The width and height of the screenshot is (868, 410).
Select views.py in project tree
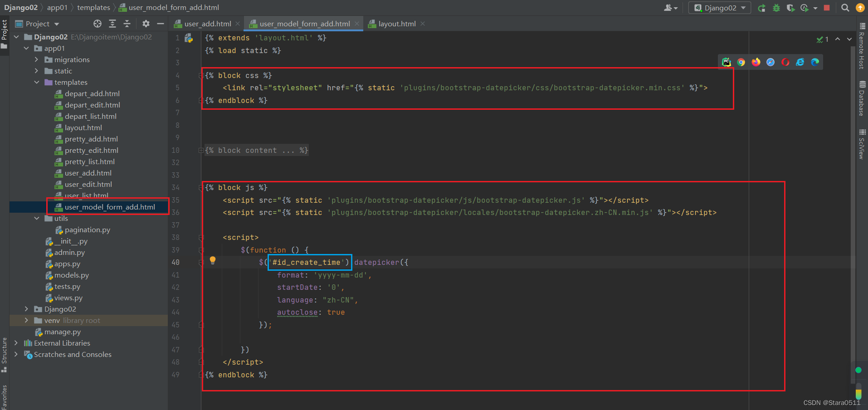coord(68,298)
